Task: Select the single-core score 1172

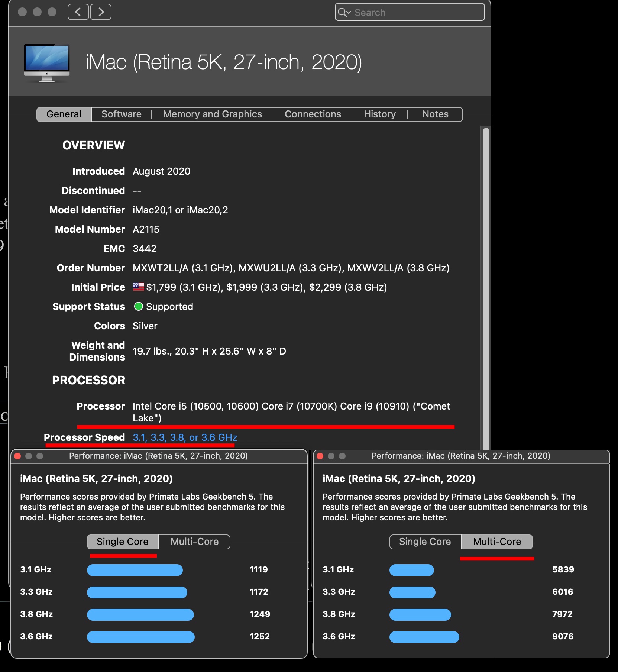Action: click(259, 592)
